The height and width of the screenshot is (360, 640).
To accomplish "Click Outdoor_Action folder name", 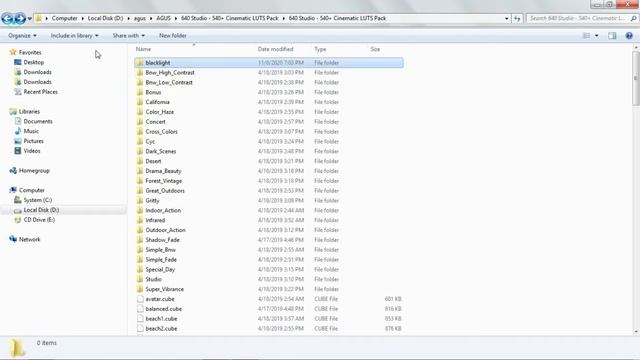I will 165,230.
